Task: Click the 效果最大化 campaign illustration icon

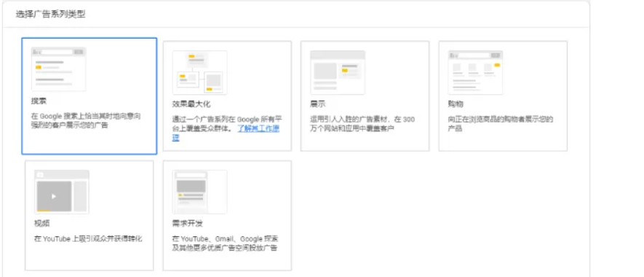Action: 199,72
